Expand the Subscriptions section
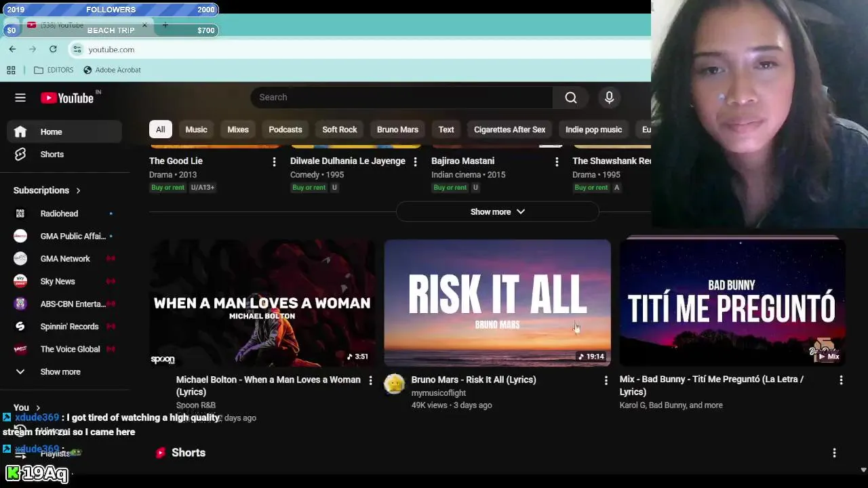This screenshot has width=868, height=488. click(47, 190)
